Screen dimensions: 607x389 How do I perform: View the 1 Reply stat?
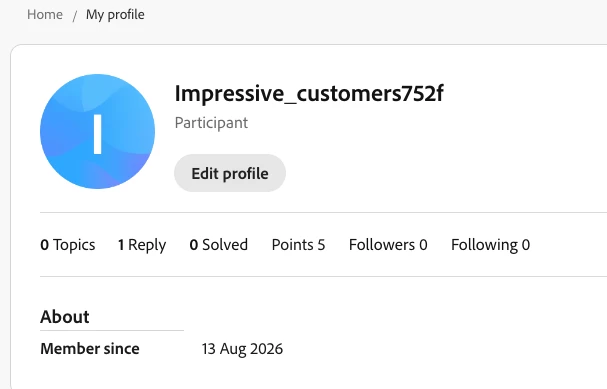[142, 245]
